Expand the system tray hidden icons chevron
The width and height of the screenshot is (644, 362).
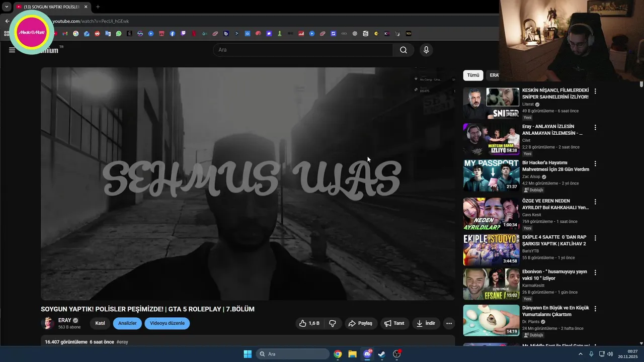pyautogui.click(x=580, y=354)
